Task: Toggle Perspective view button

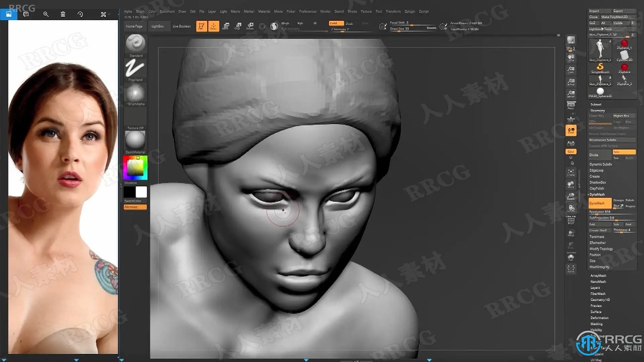Action: [x=571, y=106]
